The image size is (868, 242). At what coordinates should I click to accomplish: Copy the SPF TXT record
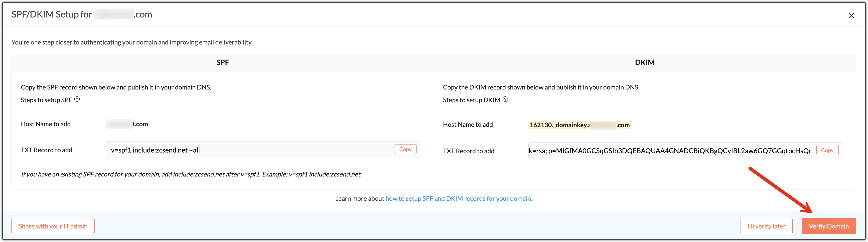pyautogui.click(x=405, y=149)
